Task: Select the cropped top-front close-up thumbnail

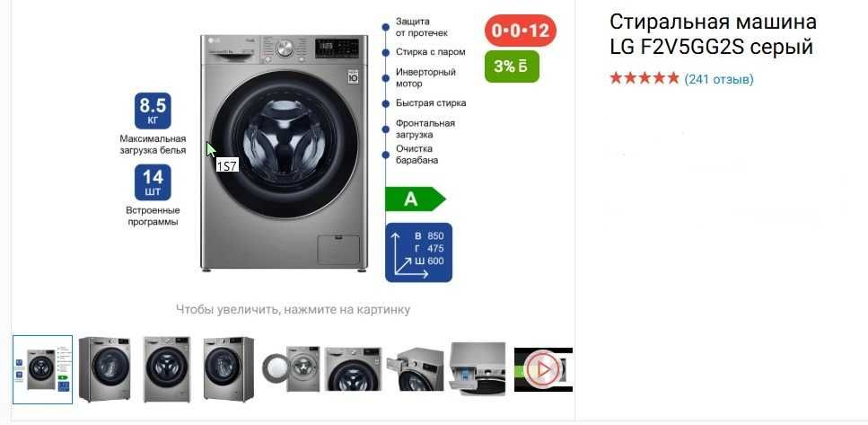Action: (353, 369)
